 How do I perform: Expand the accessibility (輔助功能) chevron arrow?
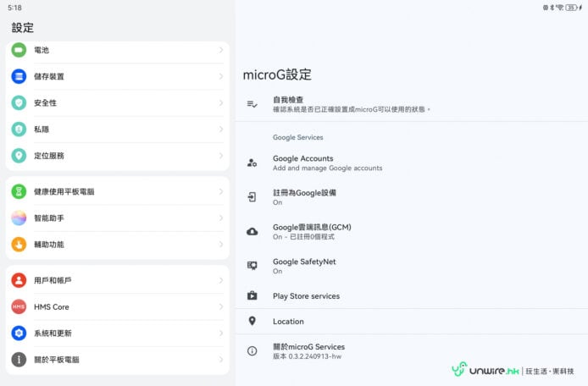click(x=221, y=245)
